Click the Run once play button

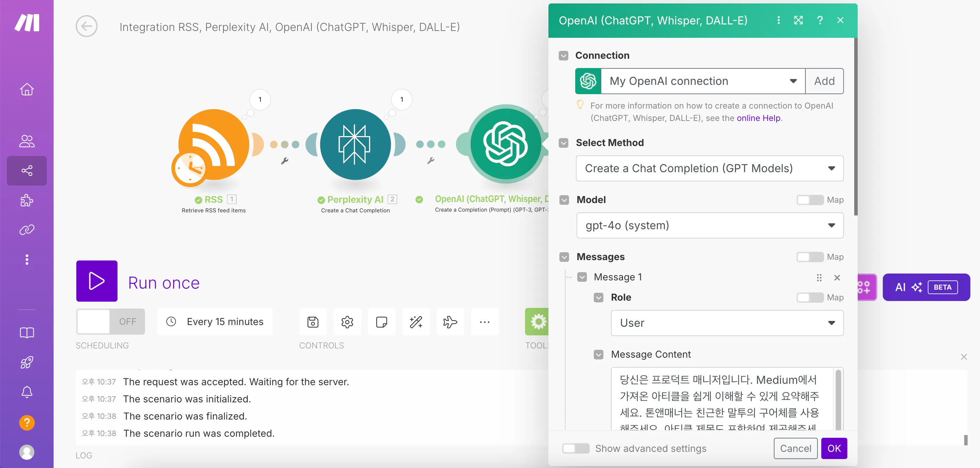click(x=97, y=281)
